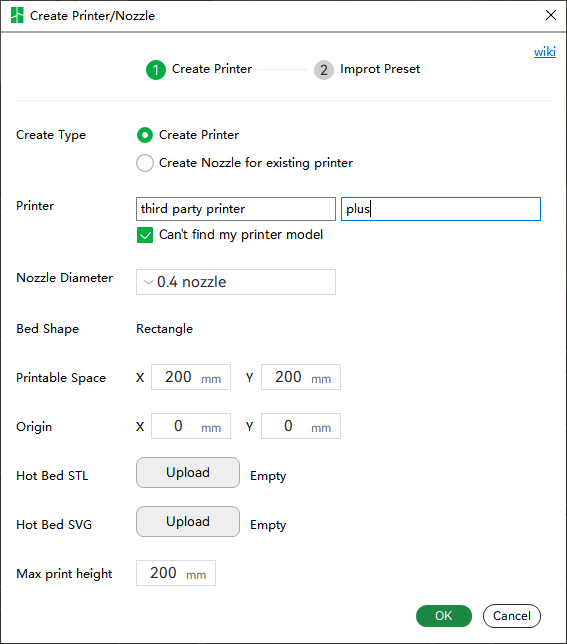Select Create Nozzle for existing printer
This screenshot has width=567, height=644.
[145, 163]
